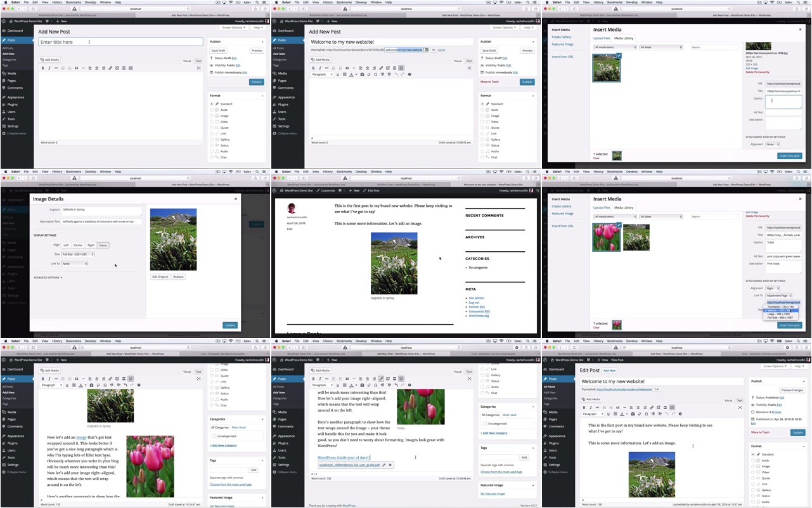Click Undo arrow in the permalink-editing post window
This screenshot has height=508, width=812.
click(396, 74)
